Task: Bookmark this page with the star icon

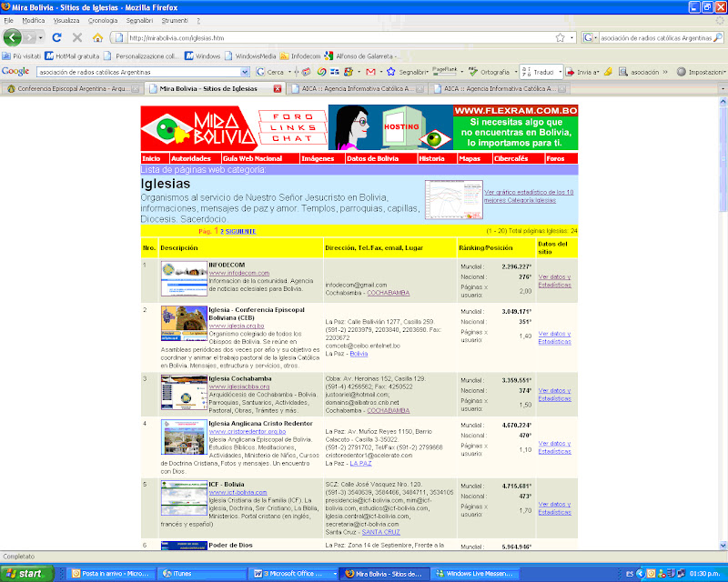Action: [x=561, y=37]
